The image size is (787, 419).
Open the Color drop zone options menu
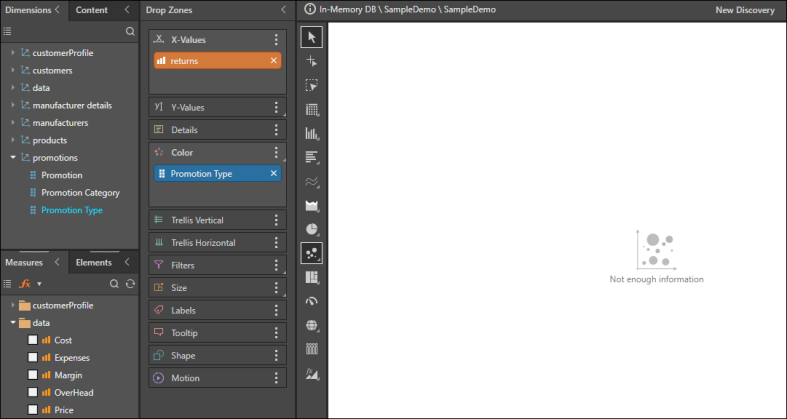(x=277, y=152)
